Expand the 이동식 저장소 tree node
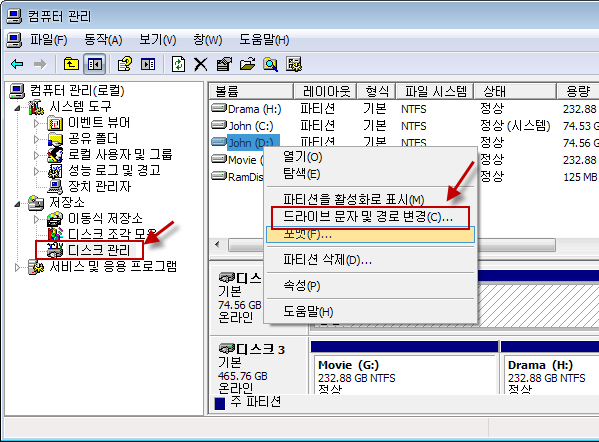Viewport: 599px width, 442px height. pyautogui.click(x=37, y=219)
